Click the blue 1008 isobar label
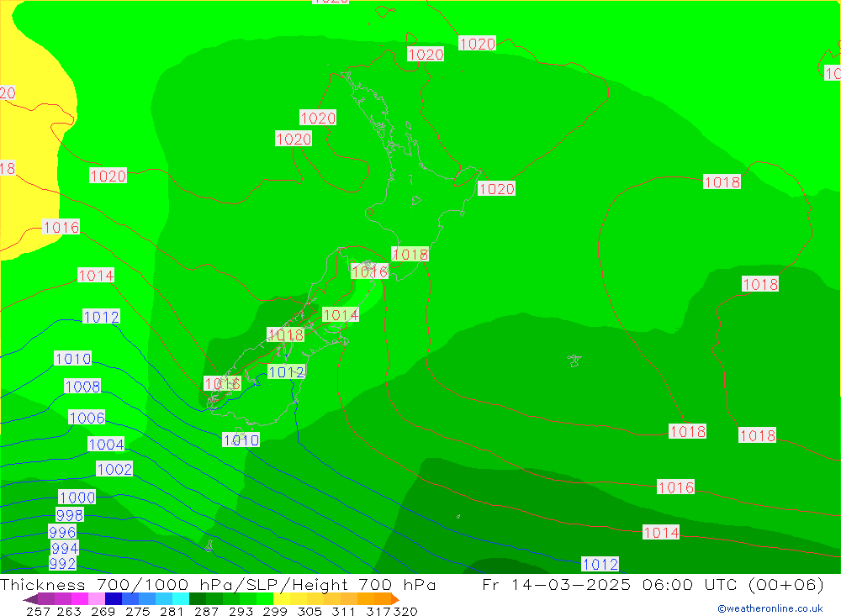This screenshot has width=841, height=616. [x=82, y=387]
